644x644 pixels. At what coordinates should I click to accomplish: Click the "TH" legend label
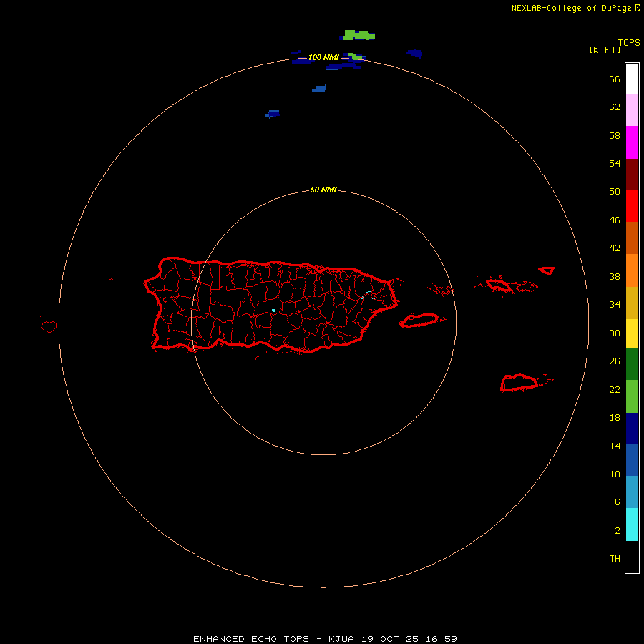click(615, 559)
